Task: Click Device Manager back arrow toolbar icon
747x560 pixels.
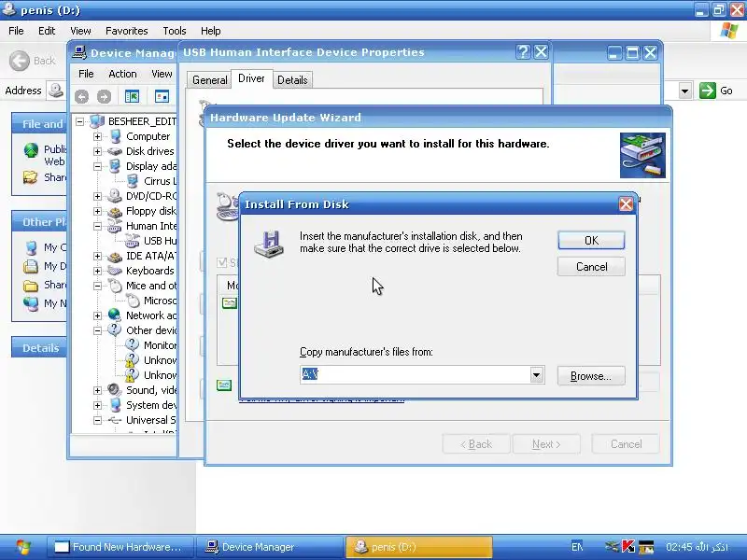Action: (x=81, y=97)
